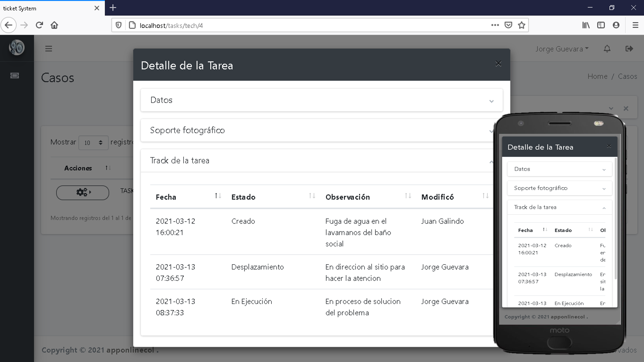
Task: Go back with the browser back arrow
Action: point(9,25)
